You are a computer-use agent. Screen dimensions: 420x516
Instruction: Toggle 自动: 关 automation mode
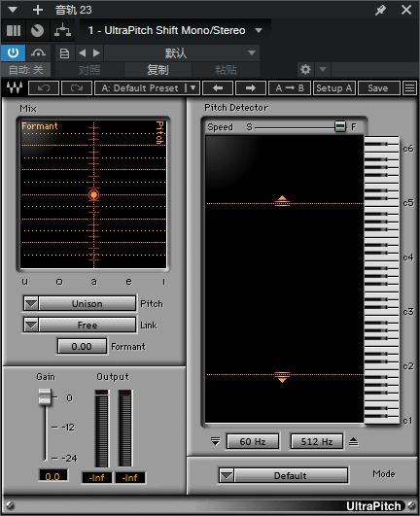coord(25,70)
